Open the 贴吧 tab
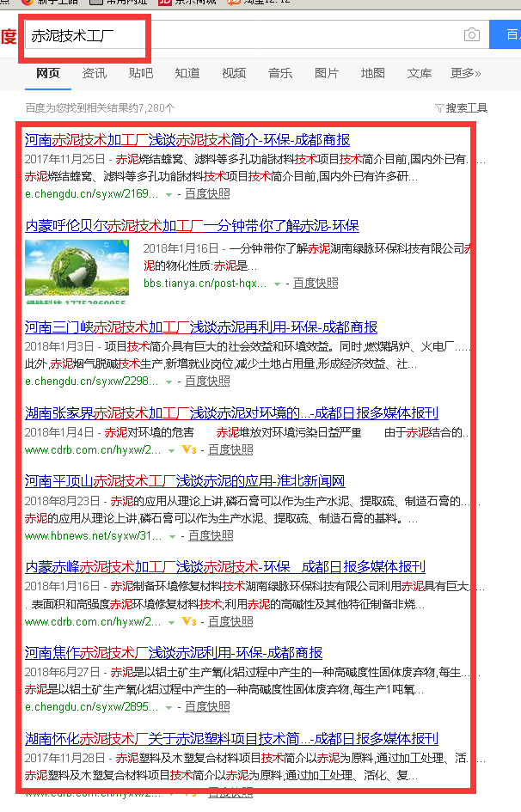Viewport: 521px width, 812px height. point(141,73)
